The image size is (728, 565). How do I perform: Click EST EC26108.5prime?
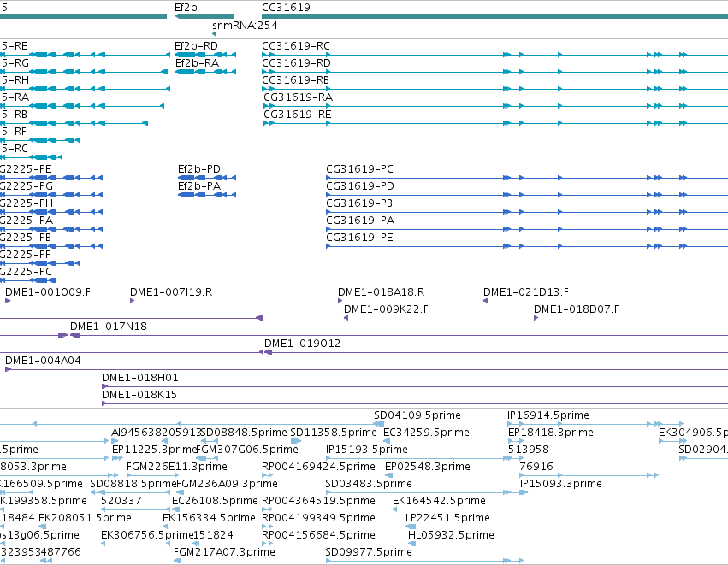tap(215, 502)
